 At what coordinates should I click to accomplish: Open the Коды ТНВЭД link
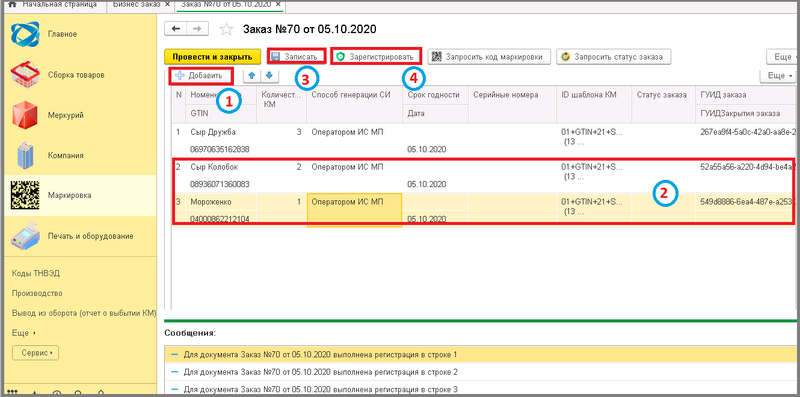(36, 273)
